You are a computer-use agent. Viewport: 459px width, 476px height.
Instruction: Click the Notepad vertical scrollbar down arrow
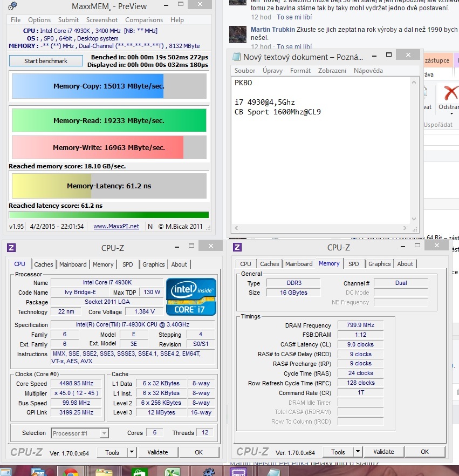click(x=414, y=219)
